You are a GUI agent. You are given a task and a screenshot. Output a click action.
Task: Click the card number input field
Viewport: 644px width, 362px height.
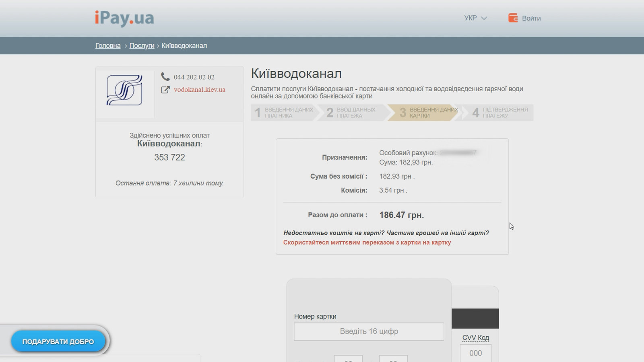(369, 331)
